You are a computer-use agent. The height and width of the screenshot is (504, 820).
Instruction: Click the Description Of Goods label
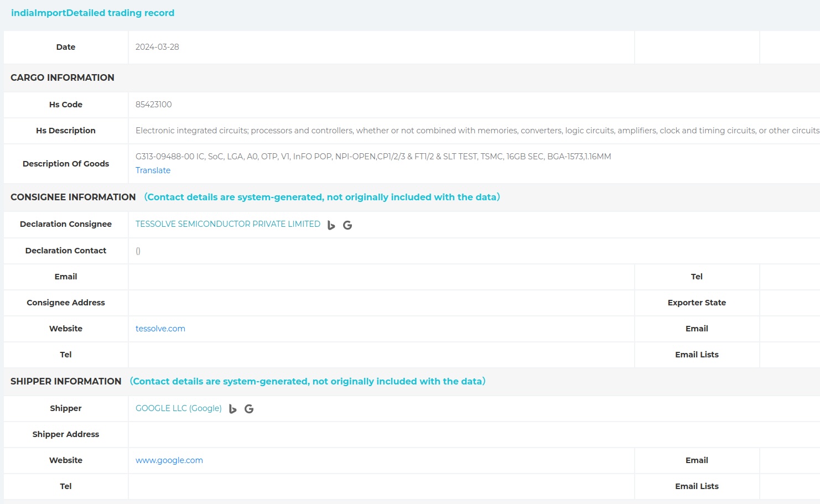[x=66, y=164]
